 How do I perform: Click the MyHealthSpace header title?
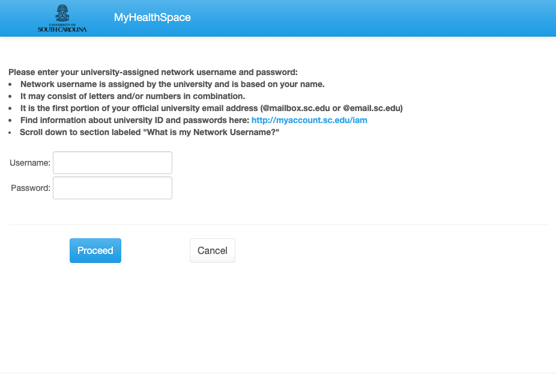pos(152,17)
